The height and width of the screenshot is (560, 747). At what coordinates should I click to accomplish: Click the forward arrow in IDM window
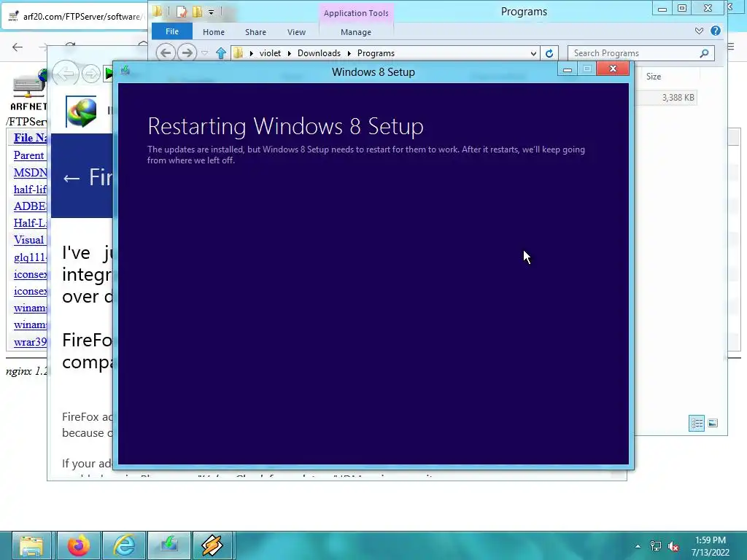point(90,74)
